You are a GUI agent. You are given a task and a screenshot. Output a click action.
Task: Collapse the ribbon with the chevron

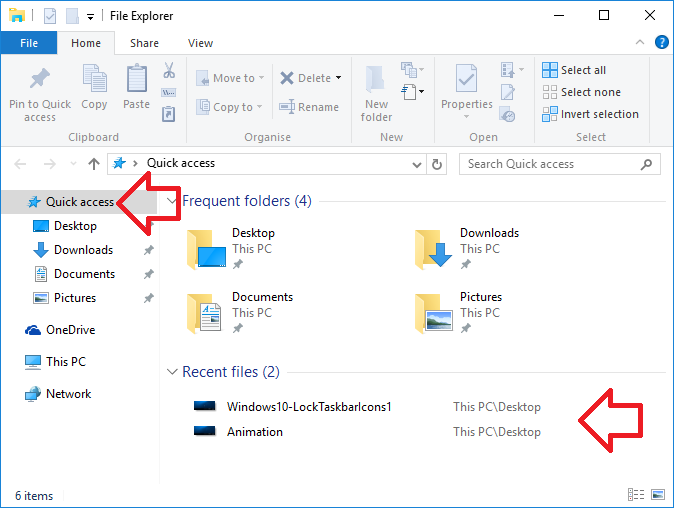pyautogui.click(x=640, y=42)
